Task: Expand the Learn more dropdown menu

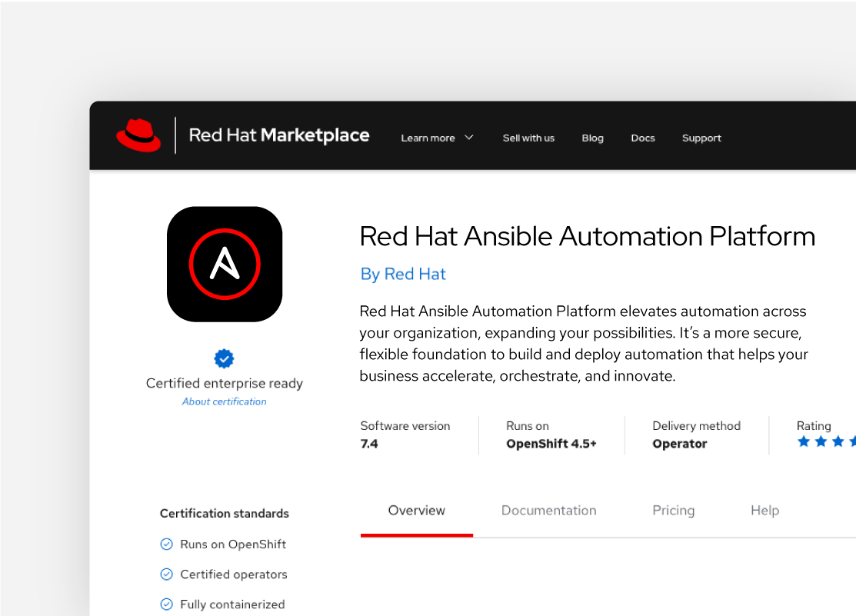Action: [428, 138]
